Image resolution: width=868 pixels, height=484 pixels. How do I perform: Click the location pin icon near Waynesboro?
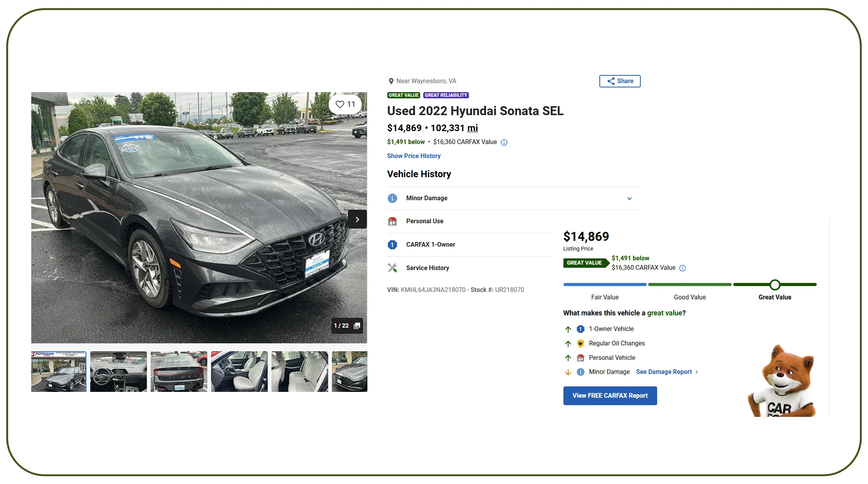tap(391, 81)
